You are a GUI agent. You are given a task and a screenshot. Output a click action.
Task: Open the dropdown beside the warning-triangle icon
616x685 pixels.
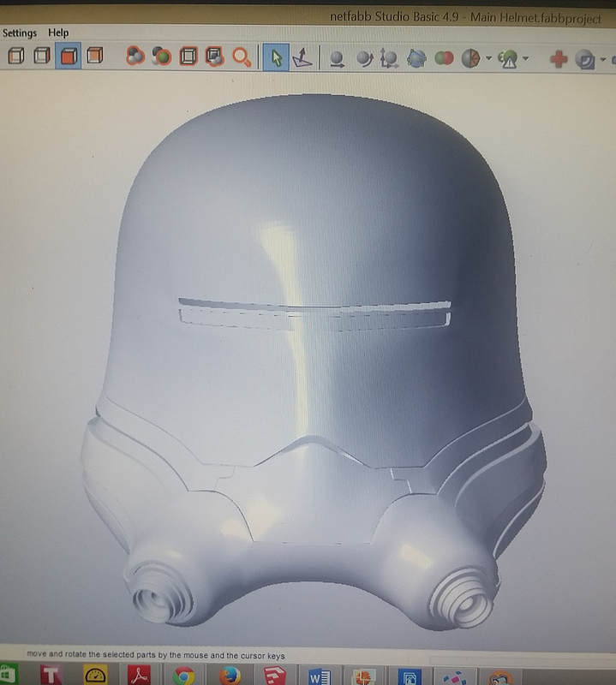coord(525,58)
